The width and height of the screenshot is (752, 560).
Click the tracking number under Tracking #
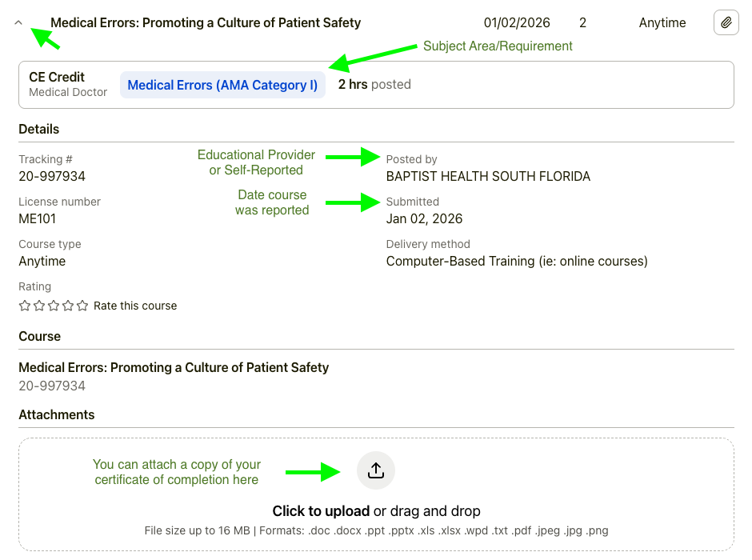[x=52, y=176]
